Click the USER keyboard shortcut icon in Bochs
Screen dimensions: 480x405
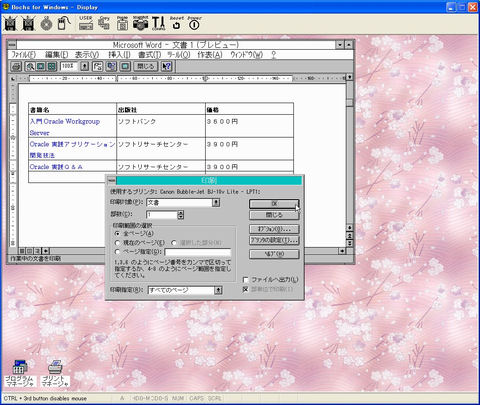86,23
